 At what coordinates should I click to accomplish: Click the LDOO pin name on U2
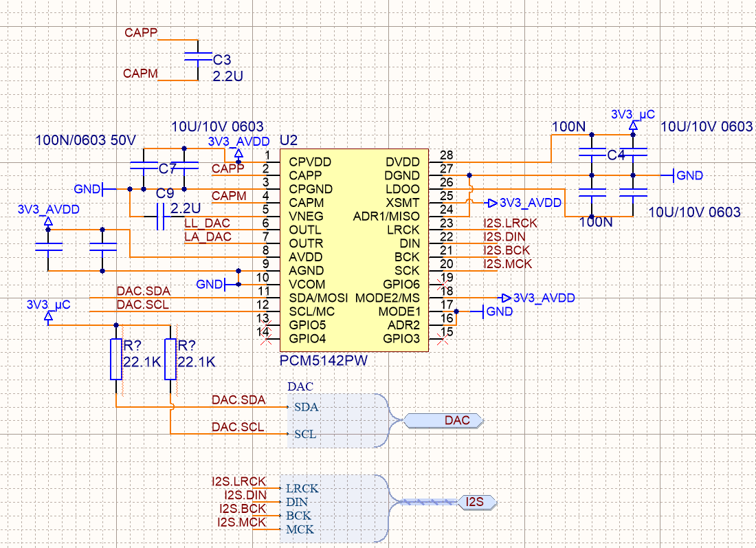click(x=403, y=189)
